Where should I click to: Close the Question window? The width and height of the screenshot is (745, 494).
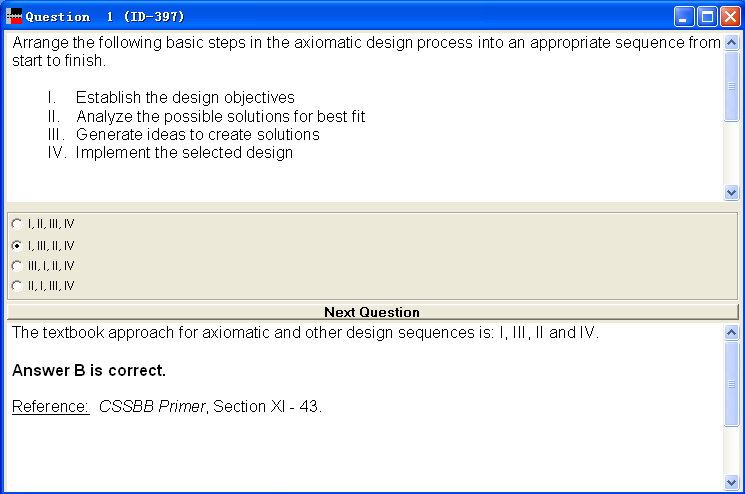[730, 16]
